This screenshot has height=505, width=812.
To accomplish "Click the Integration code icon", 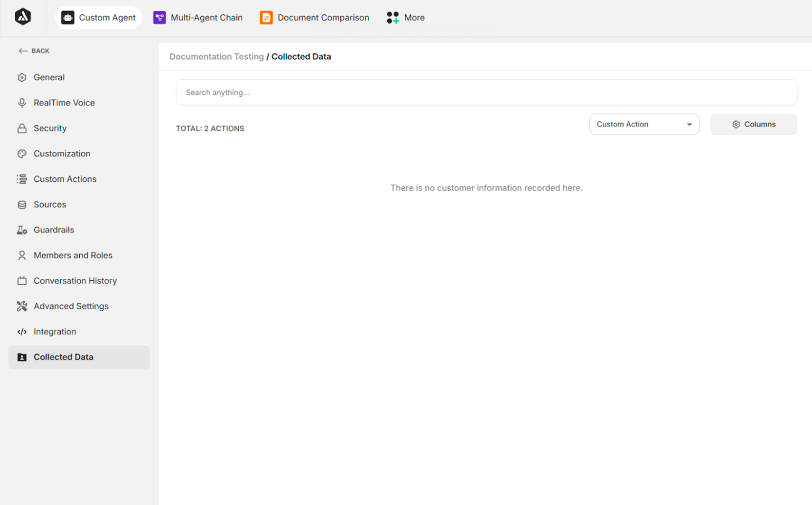I will coord(22,331).
